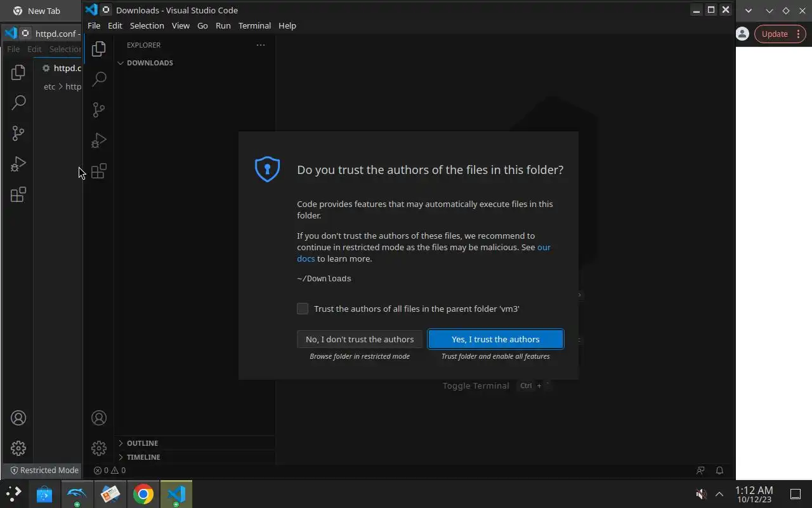Launch Chrome from the taskbar
Viewport: 812px width, 508px height.
click(143, 494)
